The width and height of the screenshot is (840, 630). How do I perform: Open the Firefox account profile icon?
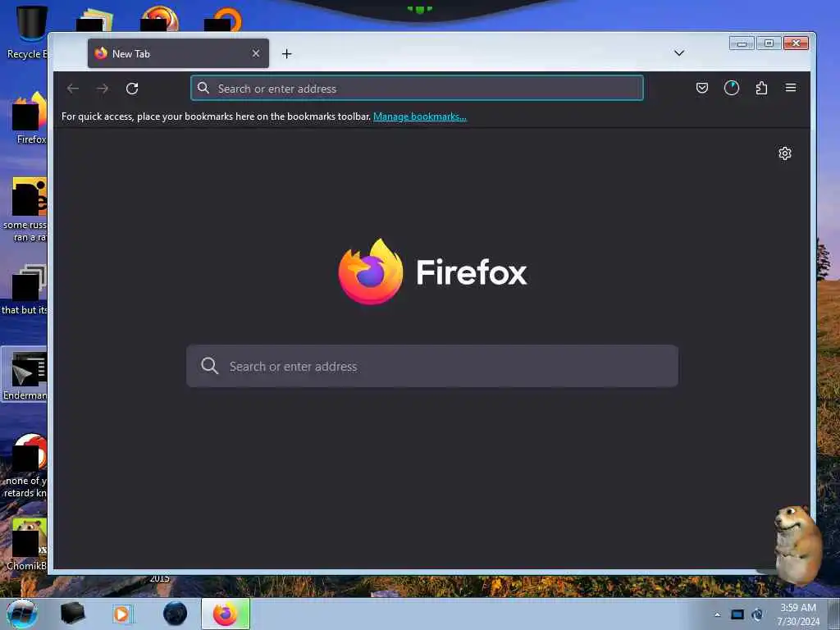click(x=731, y=88)
